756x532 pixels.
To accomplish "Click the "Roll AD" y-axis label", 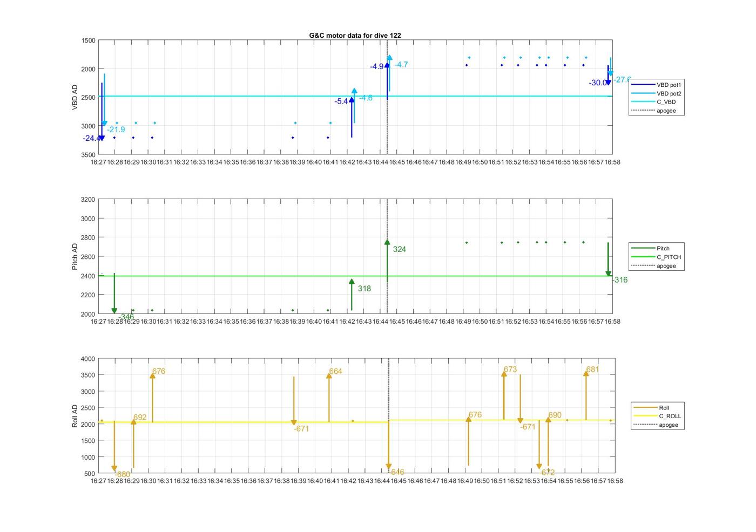I will pos(75,416).
